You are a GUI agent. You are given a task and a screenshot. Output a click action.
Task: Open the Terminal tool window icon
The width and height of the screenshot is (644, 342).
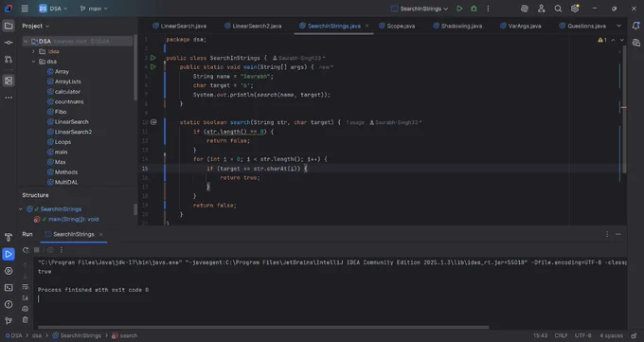(9, 288)
